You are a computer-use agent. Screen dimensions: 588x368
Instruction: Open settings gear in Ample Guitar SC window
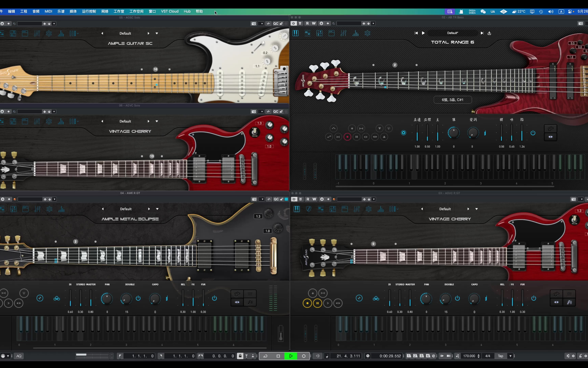pos(49,33)
